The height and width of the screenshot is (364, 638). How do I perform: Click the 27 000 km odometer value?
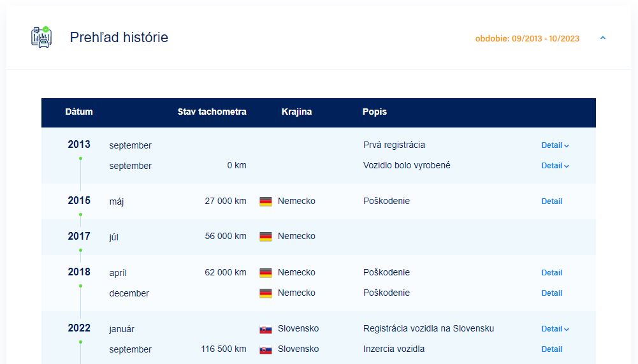pos(226,201)
